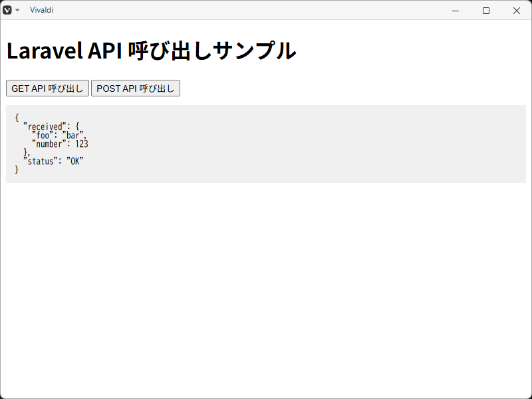Click the "foo" key in the response
Screen dimensions: 532x399
pos(43,135)
